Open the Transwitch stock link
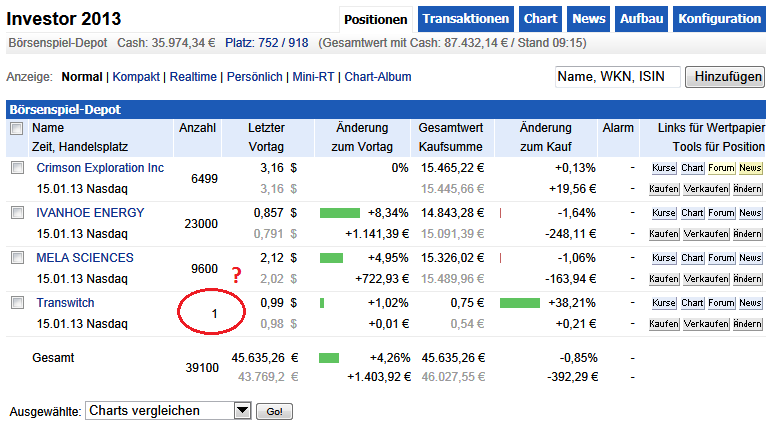The height and width of the screenshot is (440, 773). pyautogui.click(x=64, y=302)
